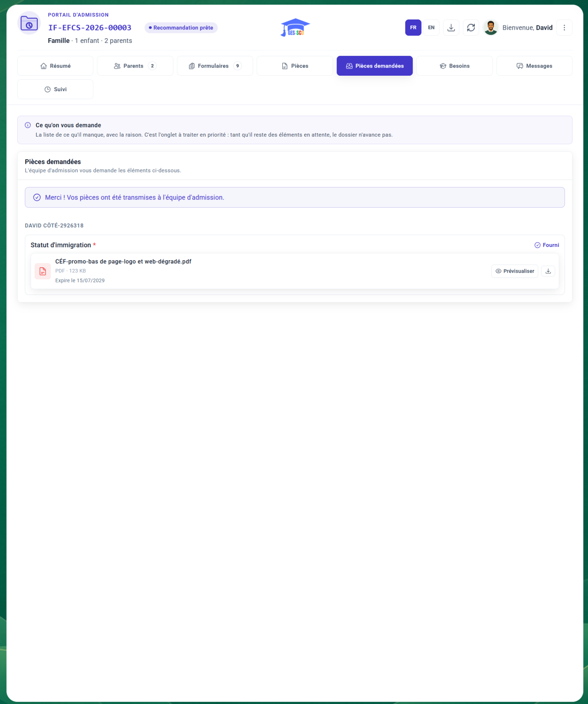Open the Parents tab

click(x=135, y=66)
